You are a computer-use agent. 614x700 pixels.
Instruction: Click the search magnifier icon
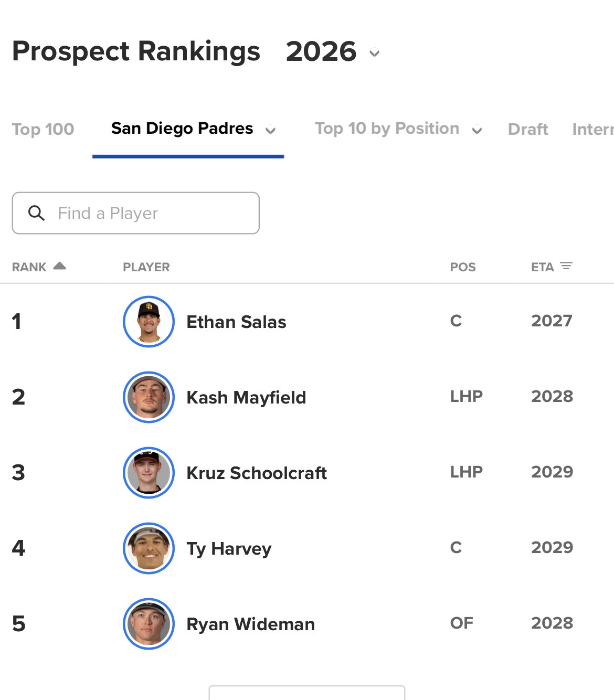[x=36, y=213]
